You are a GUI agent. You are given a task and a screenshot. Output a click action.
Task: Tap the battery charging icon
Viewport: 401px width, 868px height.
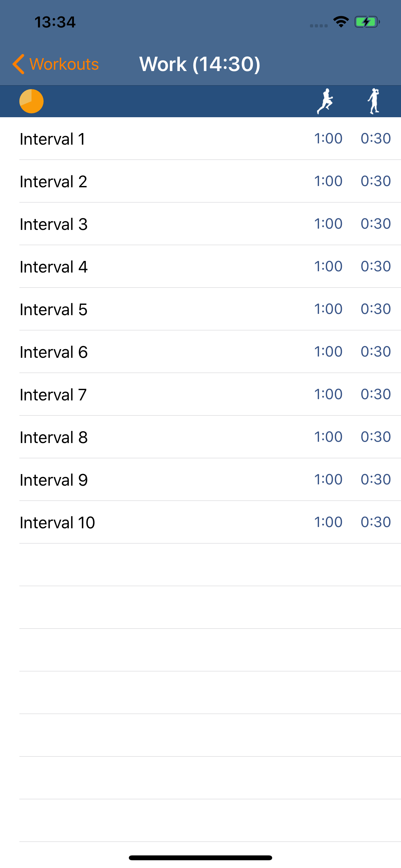367,22
